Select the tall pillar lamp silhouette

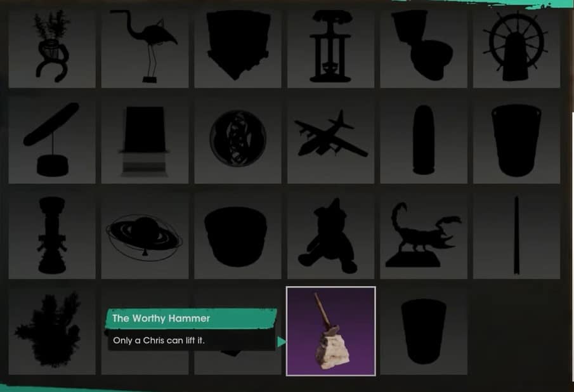tap(52, 236)
